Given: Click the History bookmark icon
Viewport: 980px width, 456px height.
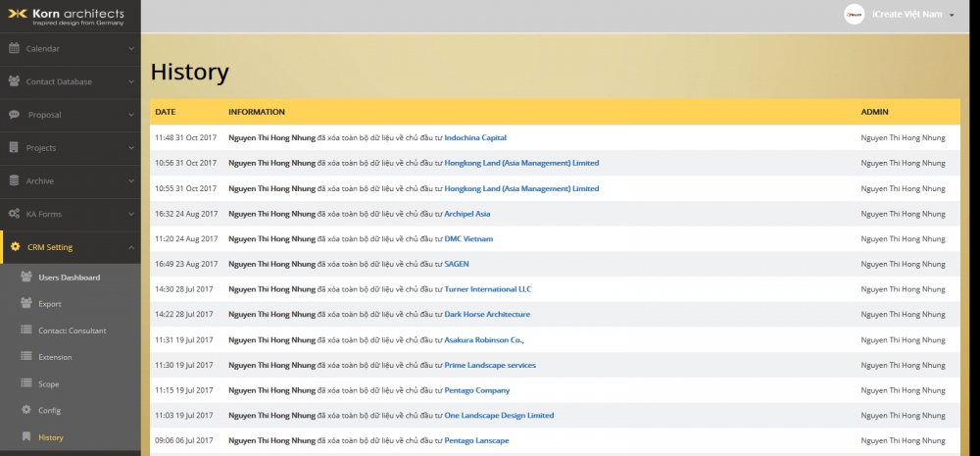Looking at the screenshot, I should [x=26, y=436].
